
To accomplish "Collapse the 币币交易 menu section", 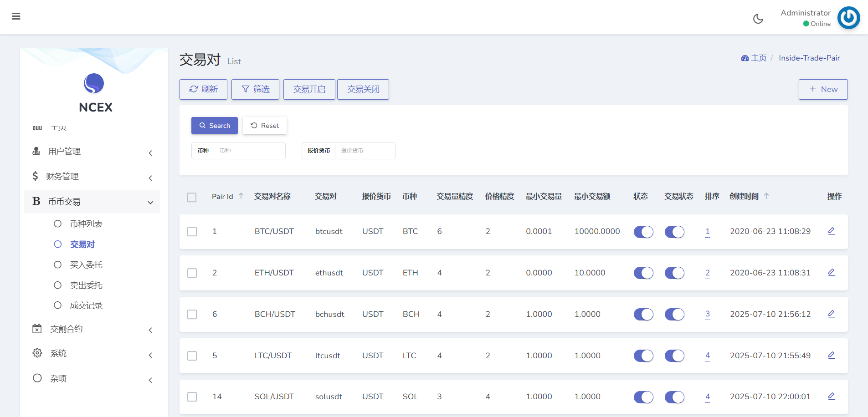I will pyautogui.click(x=93, y=202).
